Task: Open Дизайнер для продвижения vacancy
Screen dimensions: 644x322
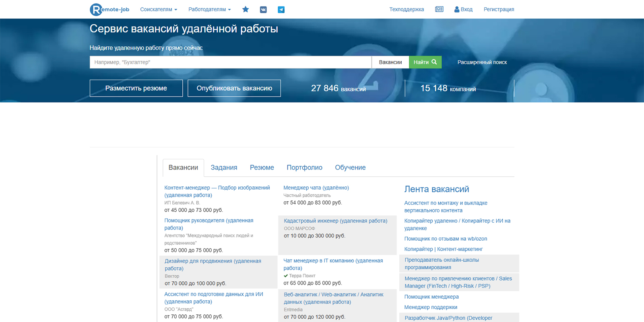Action: pyautogui.click(x=213, y=264)
